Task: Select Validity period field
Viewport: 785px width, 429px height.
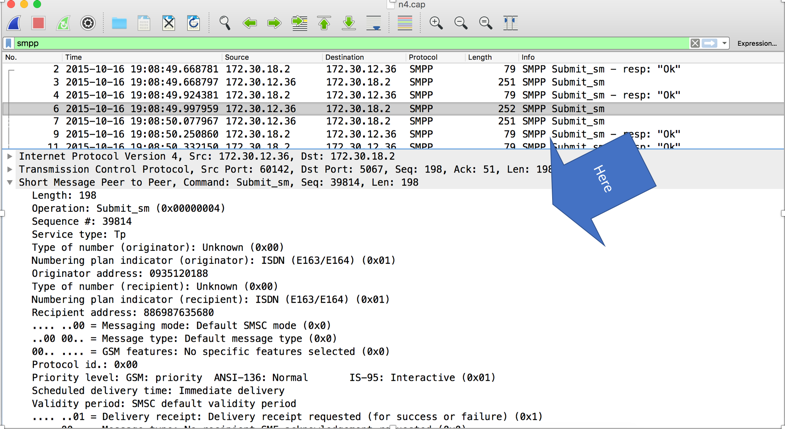Action: tap(164, 403)
